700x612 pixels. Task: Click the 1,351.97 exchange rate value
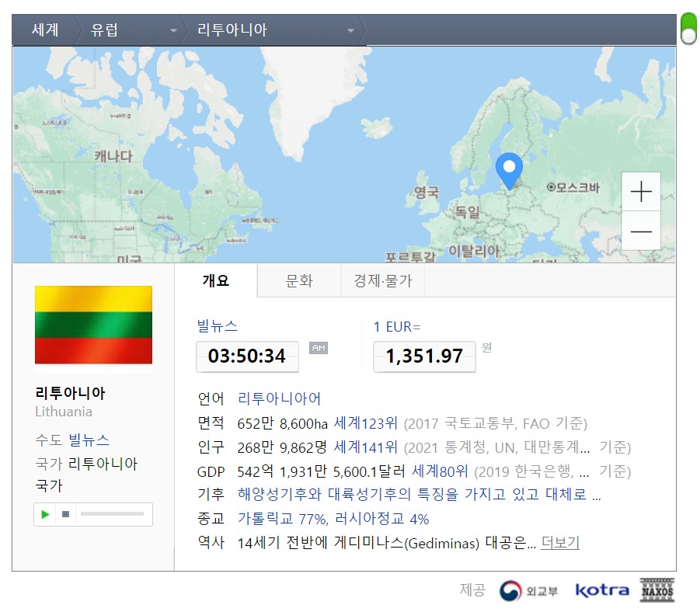pyautogui.click(x=424, y=356)
